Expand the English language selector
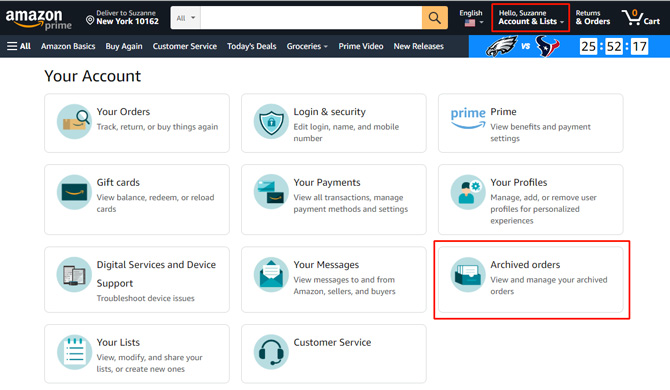The image size is (670, 390). pos(471,18)
